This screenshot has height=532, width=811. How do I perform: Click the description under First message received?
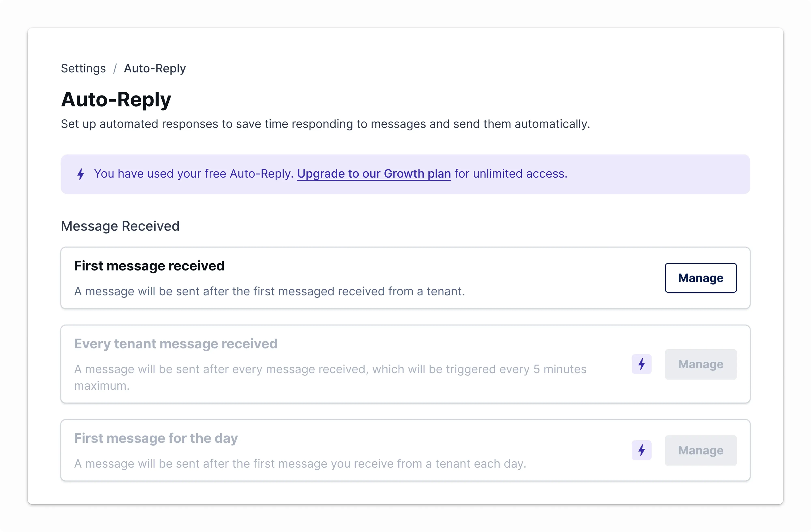tap(269, 291)
